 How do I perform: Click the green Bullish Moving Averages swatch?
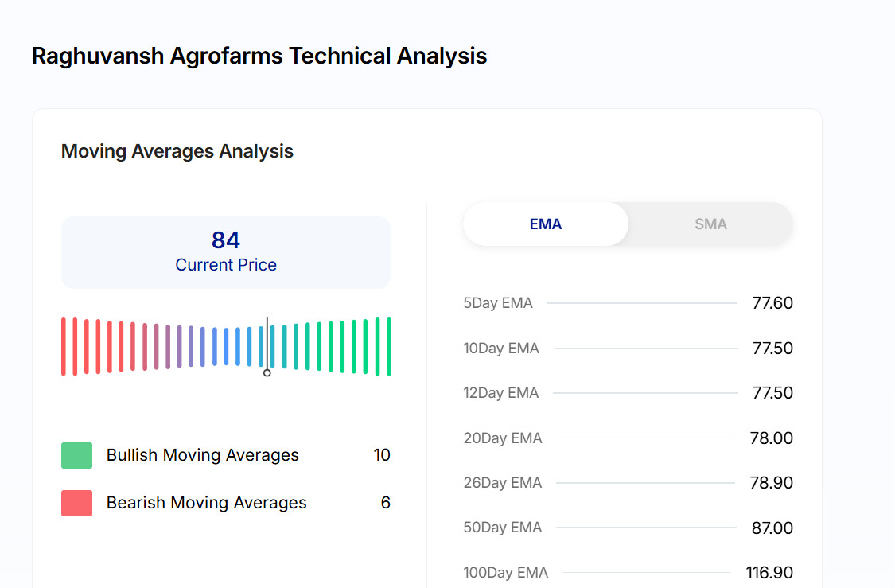(76, 455)
